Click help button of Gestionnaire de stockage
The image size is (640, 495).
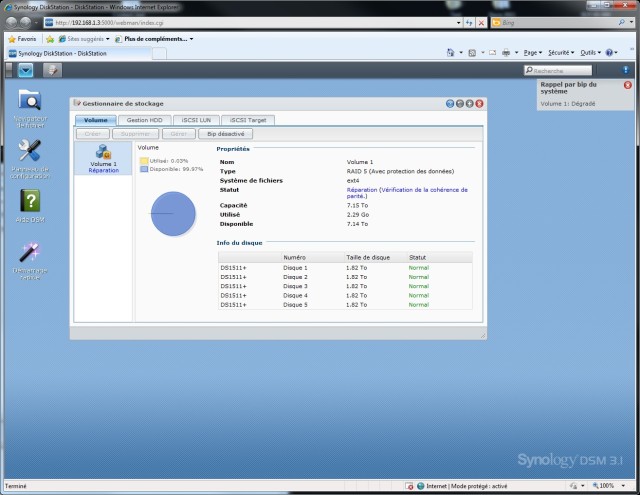pos(450,104)
